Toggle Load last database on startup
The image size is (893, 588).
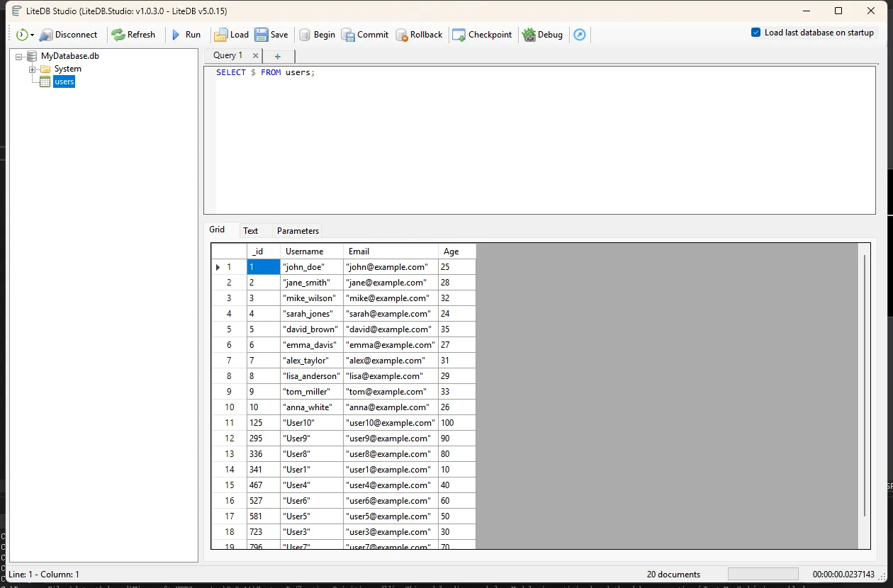(x=756, y=33)
